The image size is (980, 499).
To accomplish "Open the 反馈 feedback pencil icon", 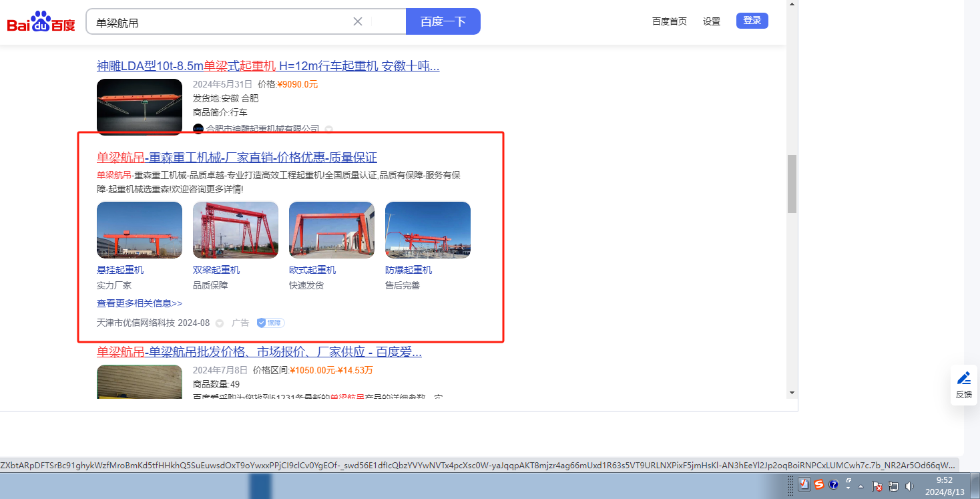I will (963, 379).
